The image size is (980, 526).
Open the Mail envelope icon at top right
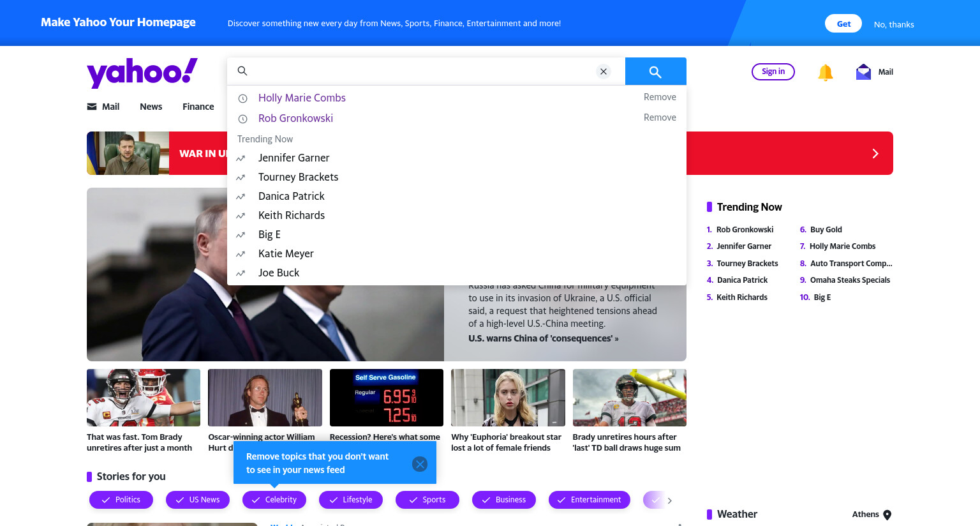click(863, 71)
